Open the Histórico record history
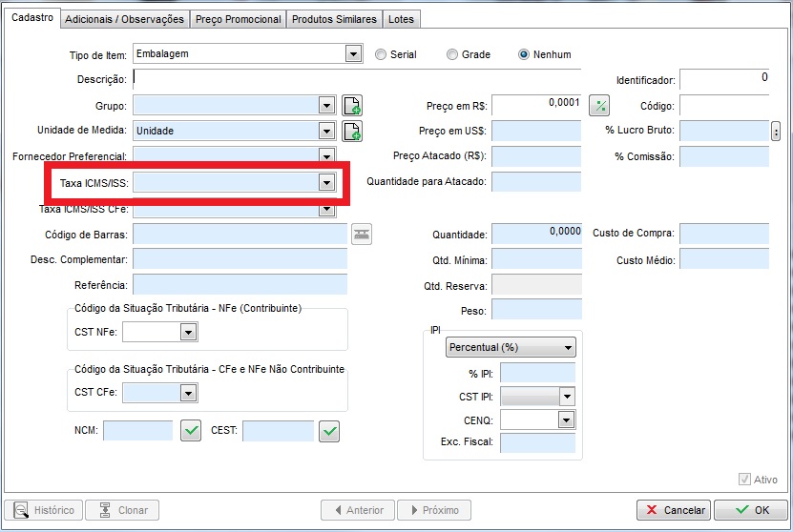This screenshot has height=532, width=793. [x=43, y=510]
